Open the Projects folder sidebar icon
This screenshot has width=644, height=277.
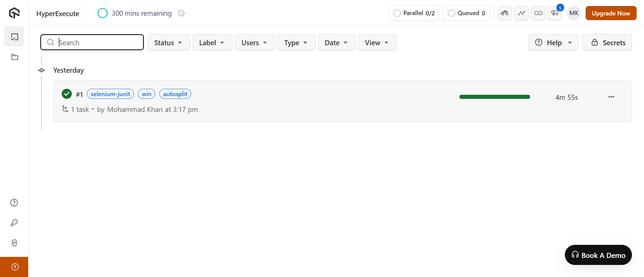tap(14, 57)
